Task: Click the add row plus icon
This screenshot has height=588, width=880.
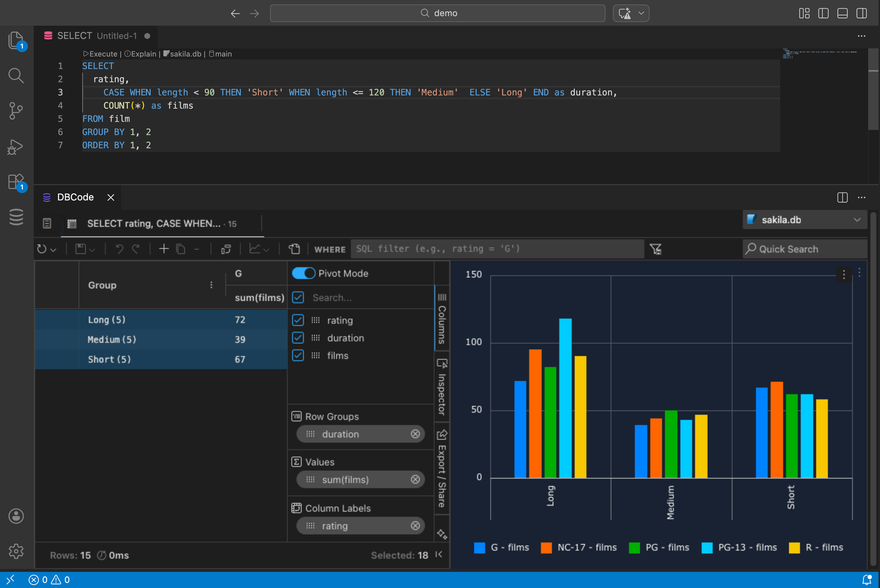Action: pos(164,249)
